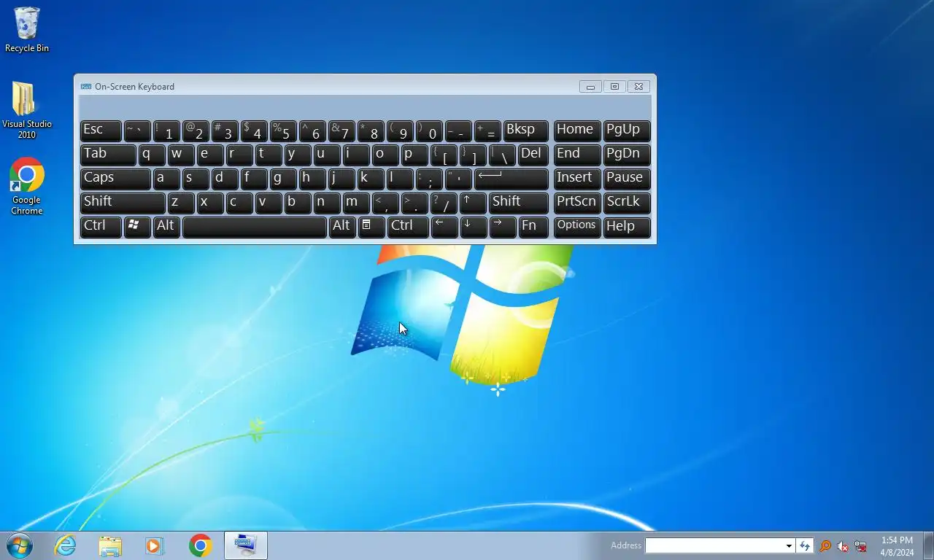Click the Pause key
The image size is (934, 560).
coord(627,178)
